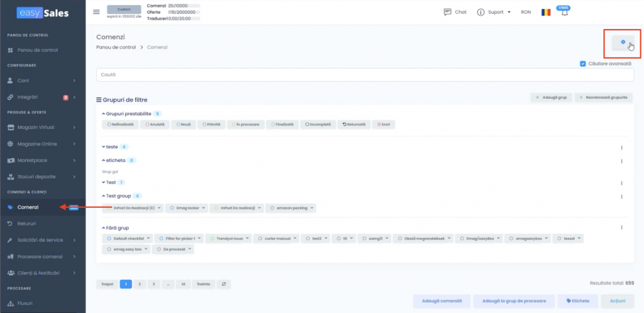Click the Adaugă grup button
Viewport: 644px width, 313px height.
(552, 98)
